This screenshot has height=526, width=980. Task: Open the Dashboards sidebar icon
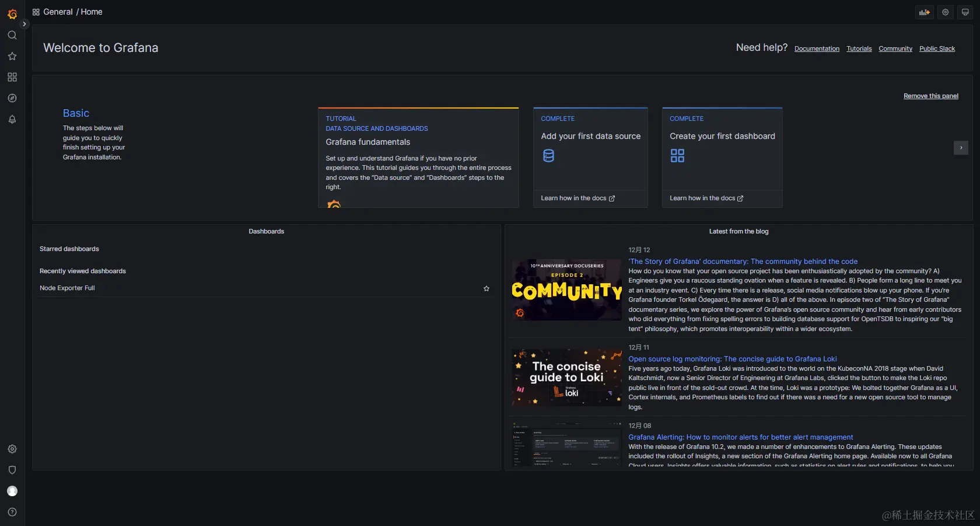click(12, 77)
